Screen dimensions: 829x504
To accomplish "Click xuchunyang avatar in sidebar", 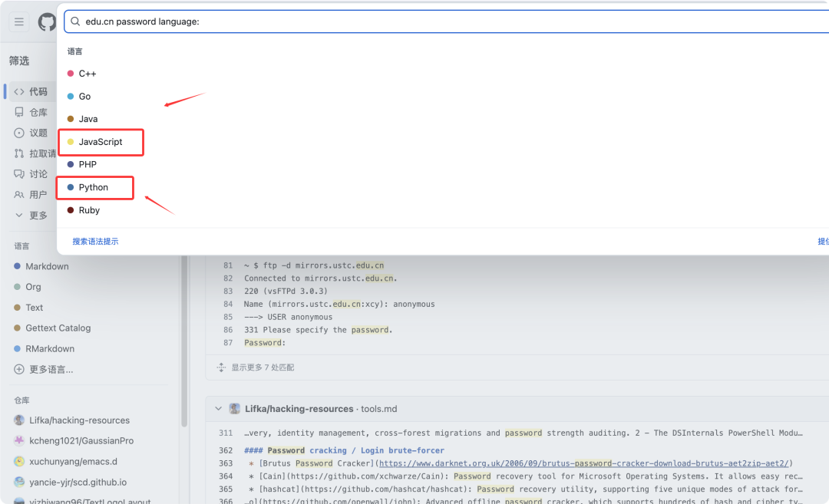I will [19, 461].
